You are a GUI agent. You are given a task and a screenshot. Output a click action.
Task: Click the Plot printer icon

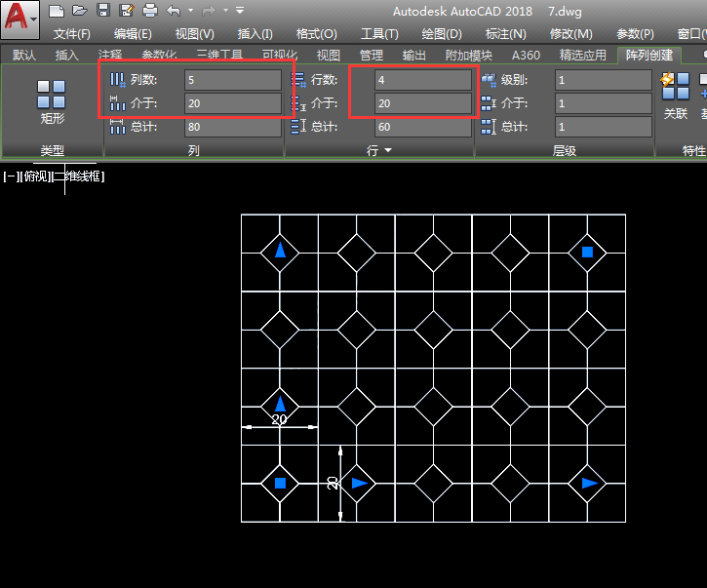(x=150, y=11)
